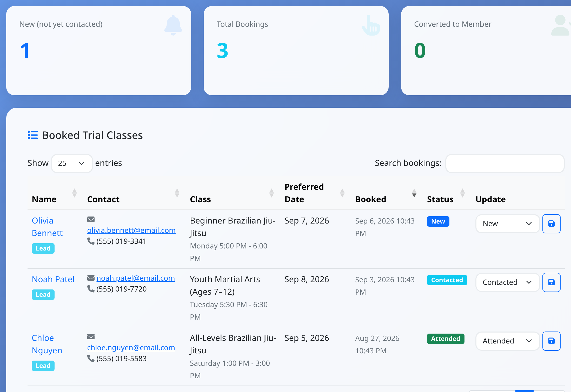
Task: Click the Contacted status badge
Action: click(x=447, y=280)
